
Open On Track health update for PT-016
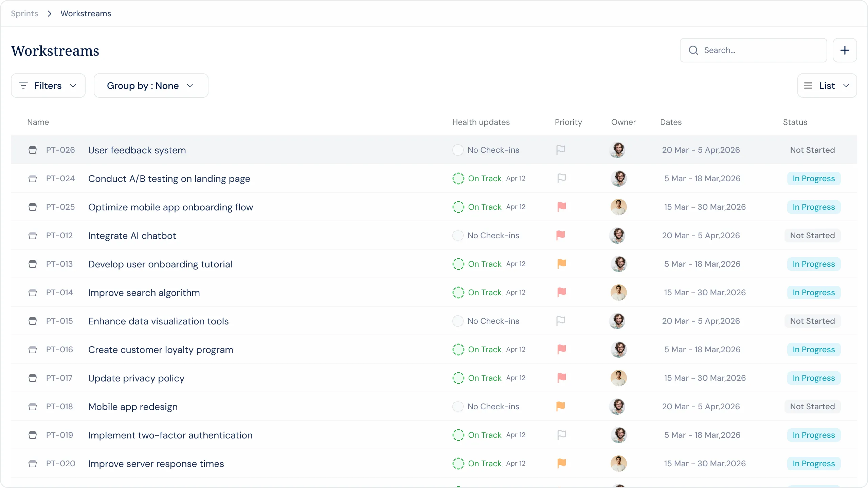(x=489, y=350)
